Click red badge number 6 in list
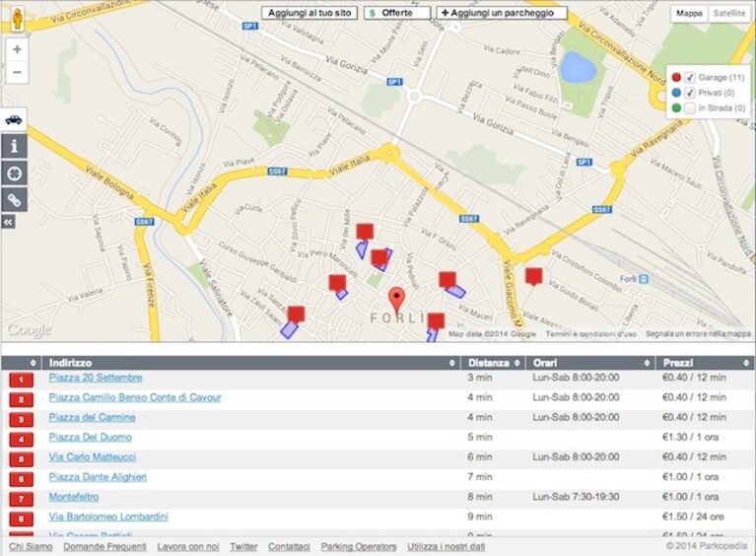This screenshot has width=756, height=556. tap(21, 479)
